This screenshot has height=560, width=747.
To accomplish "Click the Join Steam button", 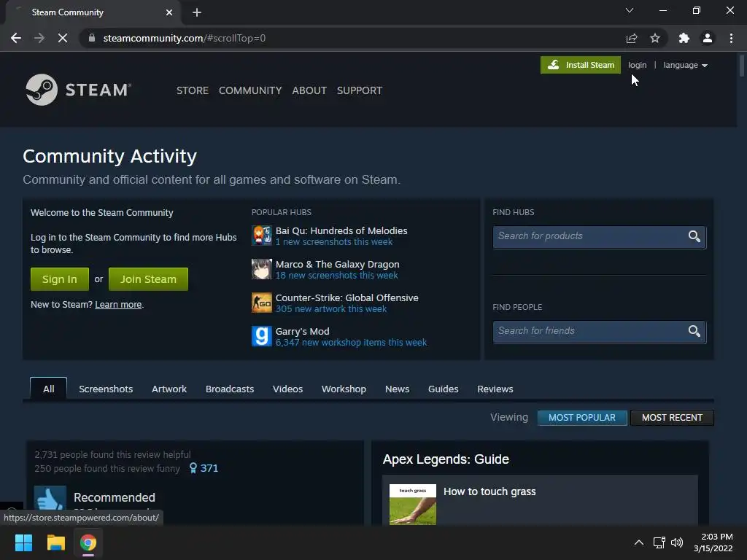I will tap(148, 279).
